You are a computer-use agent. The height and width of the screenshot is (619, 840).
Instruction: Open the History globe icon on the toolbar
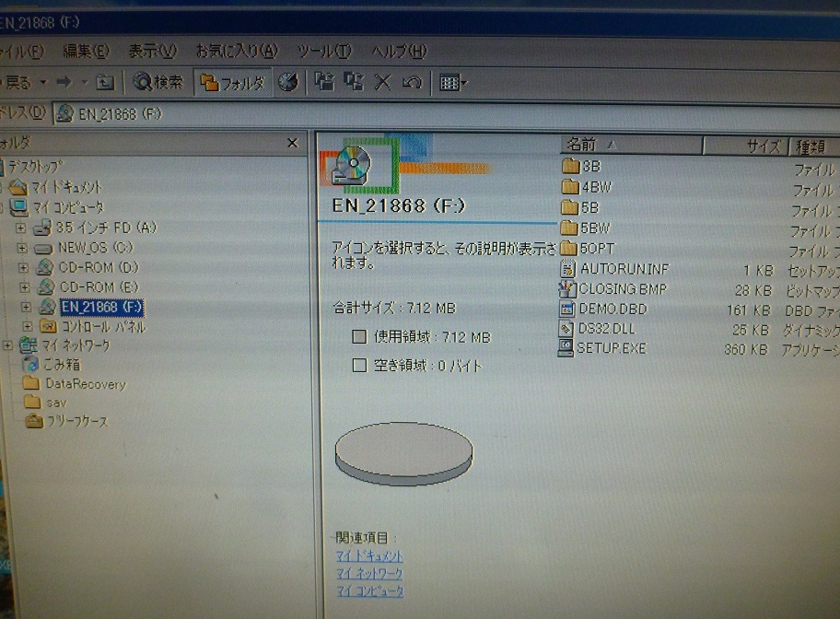coord(289,81)
